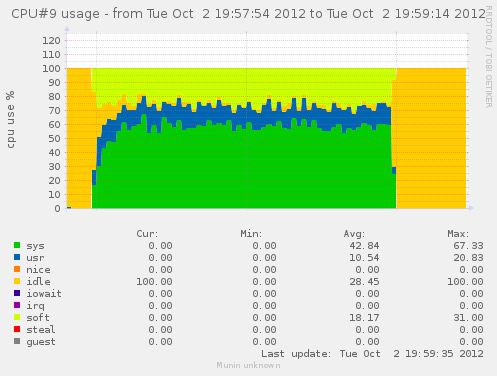Click the dark blue iowait legend swatch

pos(17,293)
